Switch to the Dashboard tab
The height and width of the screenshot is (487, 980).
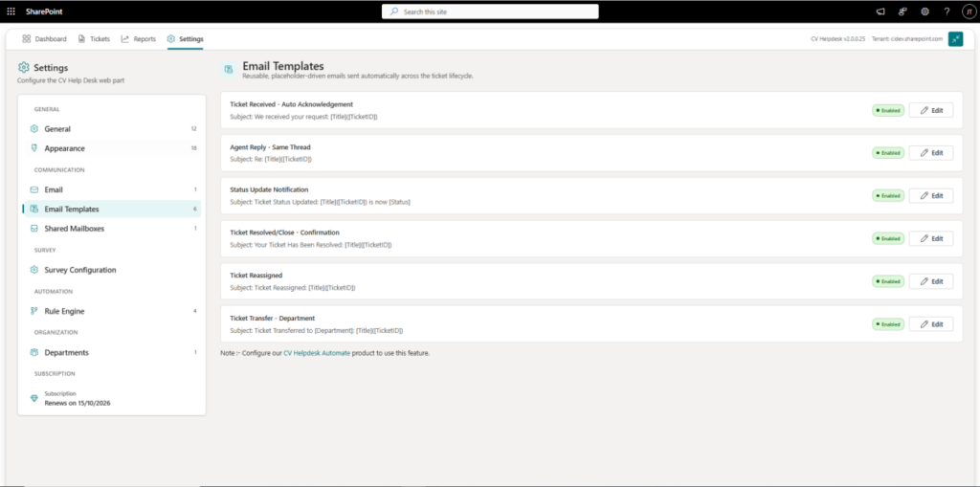tap(44, 39)
